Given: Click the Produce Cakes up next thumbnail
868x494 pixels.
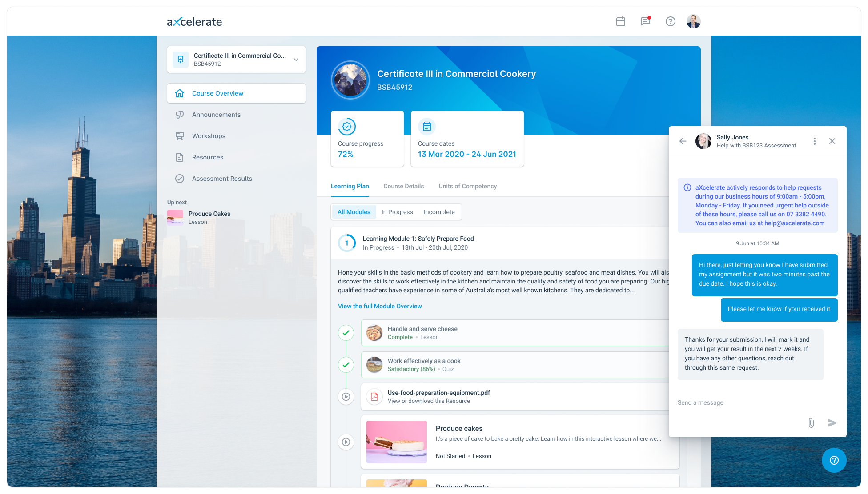Looking at the screenshot, I should pyautogui.click(x=175, y=218).
